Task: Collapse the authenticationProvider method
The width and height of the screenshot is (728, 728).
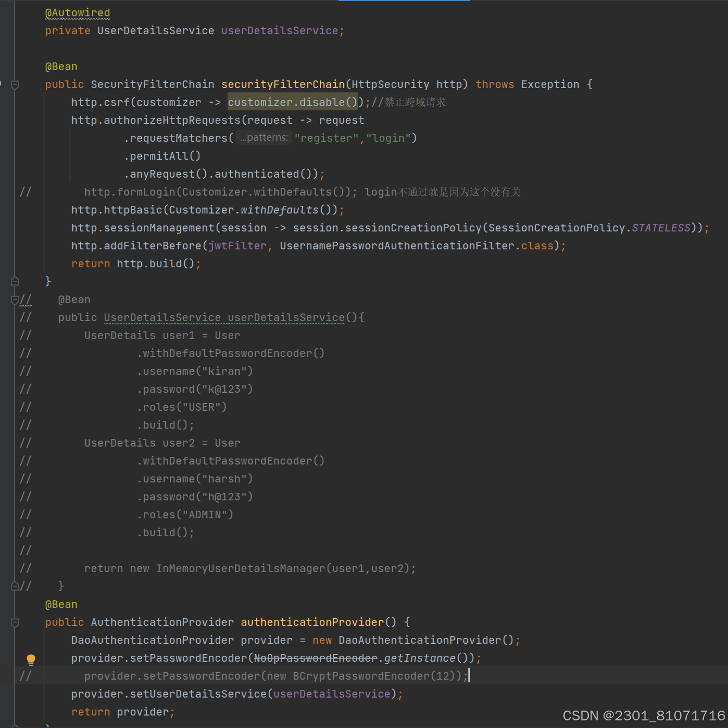Action: (15, 623)
